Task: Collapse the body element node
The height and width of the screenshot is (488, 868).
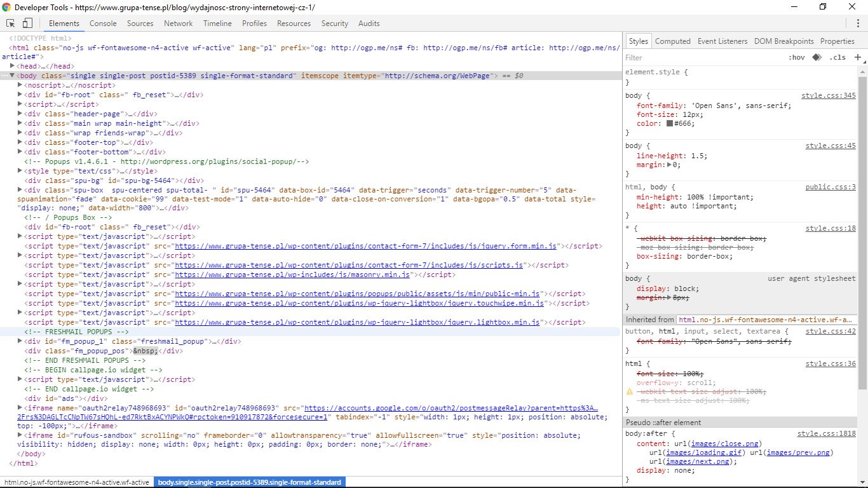Action: point(12,76)
